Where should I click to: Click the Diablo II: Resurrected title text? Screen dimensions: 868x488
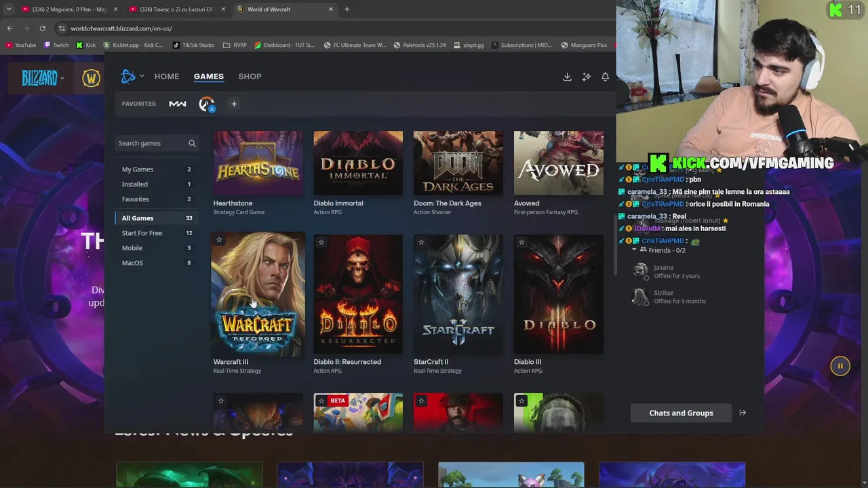point(347,362)
